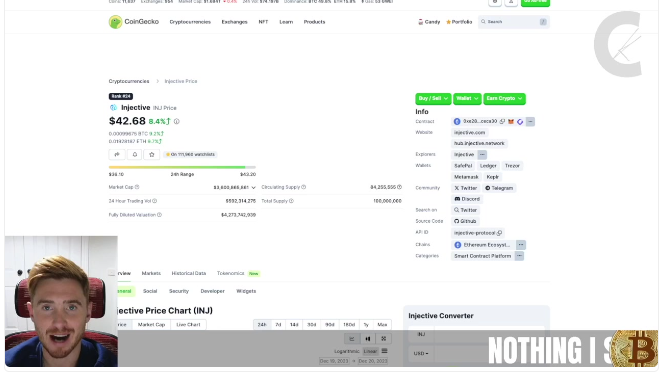Open Discord community link
This screenshot has width=662, height=374.
click(467, 199)
